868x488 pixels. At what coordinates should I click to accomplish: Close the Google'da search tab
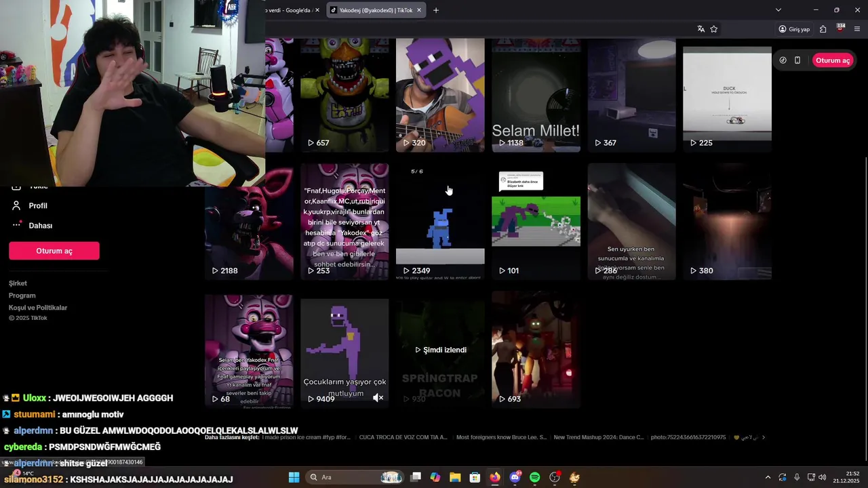click(317, 10)
